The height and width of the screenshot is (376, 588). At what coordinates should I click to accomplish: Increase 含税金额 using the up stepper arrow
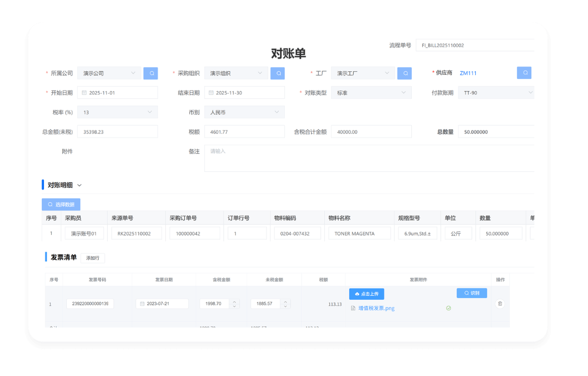(x=234, y=301)
